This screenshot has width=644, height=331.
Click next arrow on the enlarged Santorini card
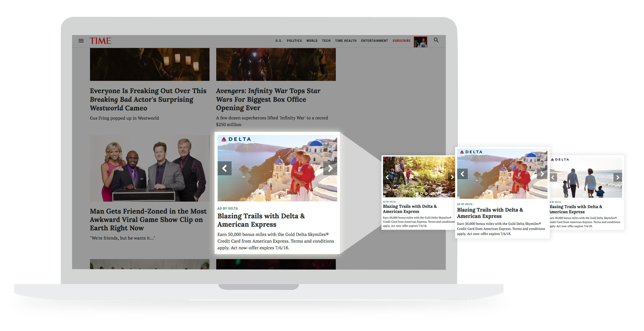tap(542, 174)
